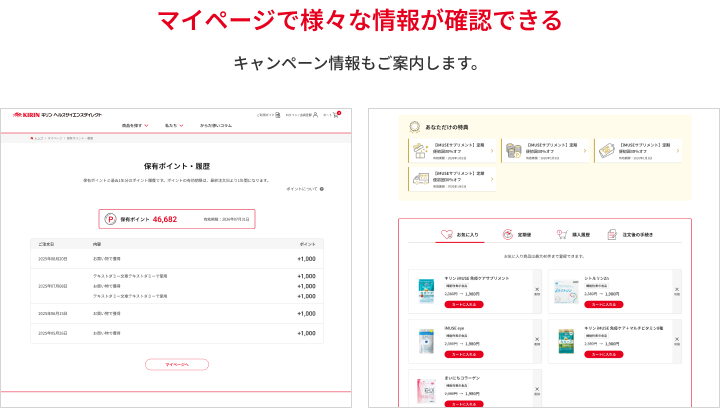Open the benefit card with gift box icon
Image resolution: width=720 pixels, height=408 pixels.
coord(452,151)
